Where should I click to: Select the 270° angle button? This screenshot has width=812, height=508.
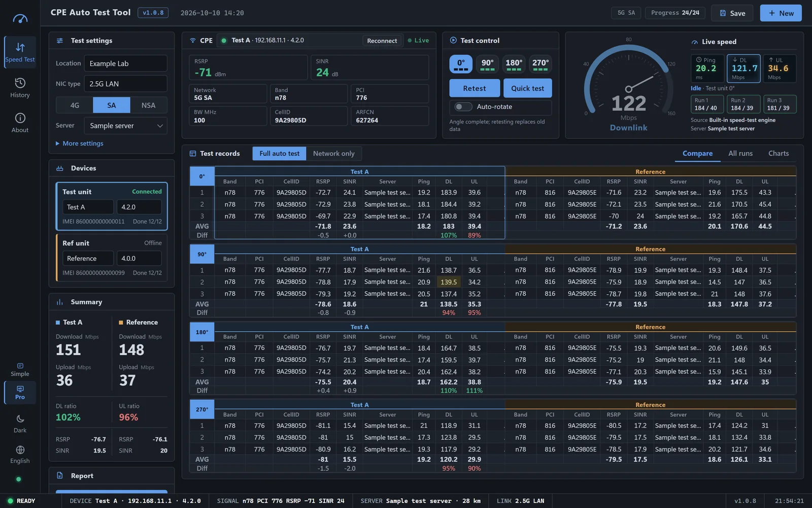point(540,65)
